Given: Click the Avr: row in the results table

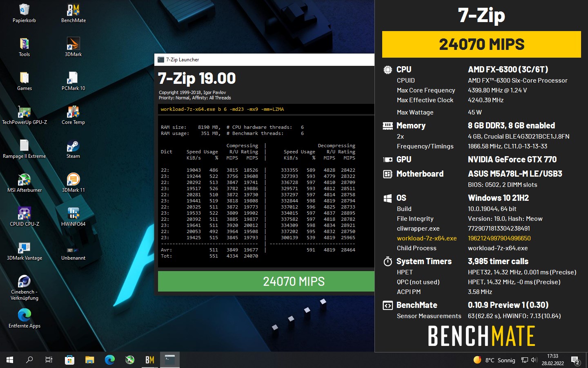Looking at the screenshot, I should pos(258,250).
